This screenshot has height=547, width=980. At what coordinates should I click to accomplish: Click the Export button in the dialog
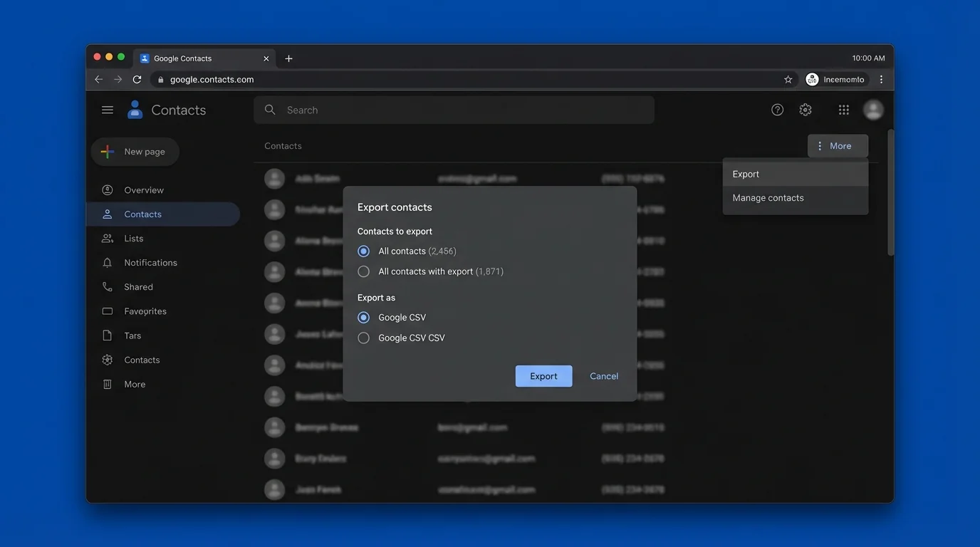543,375
